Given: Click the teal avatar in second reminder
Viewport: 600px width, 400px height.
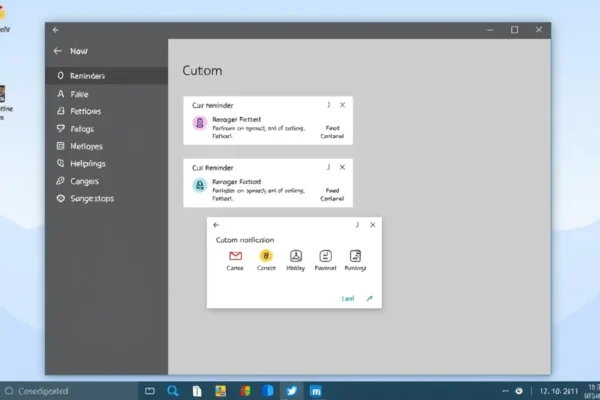Looking at the screenshot, I should [200, 185].
